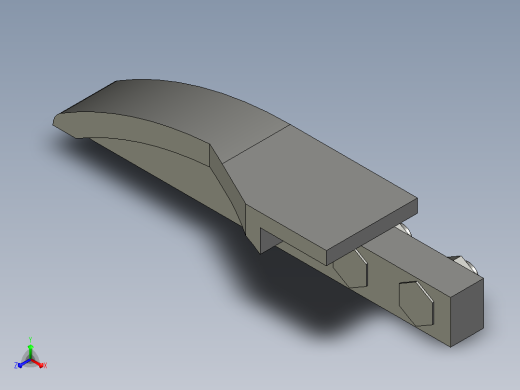
Task: Select the flat top face of the plate
Action: (320, 187)
